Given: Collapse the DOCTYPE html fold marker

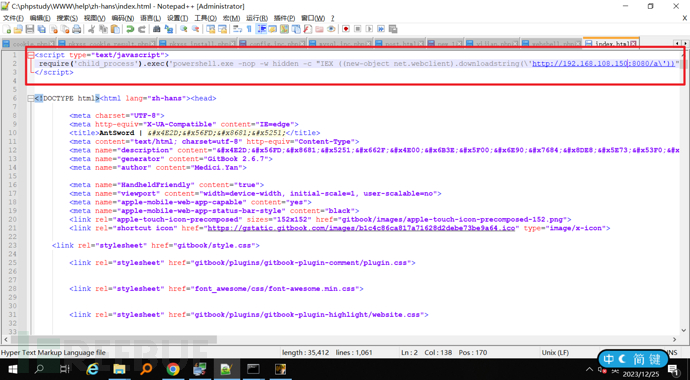Looking at the screenshot, I should (30, 99).
